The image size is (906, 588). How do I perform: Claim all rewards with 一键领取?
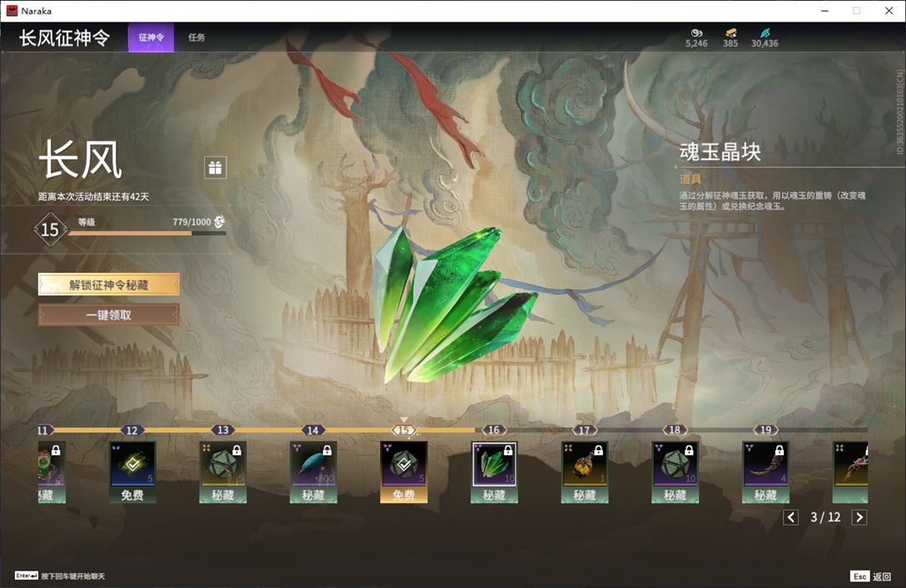pyautogui.click(x=109, y=315)
